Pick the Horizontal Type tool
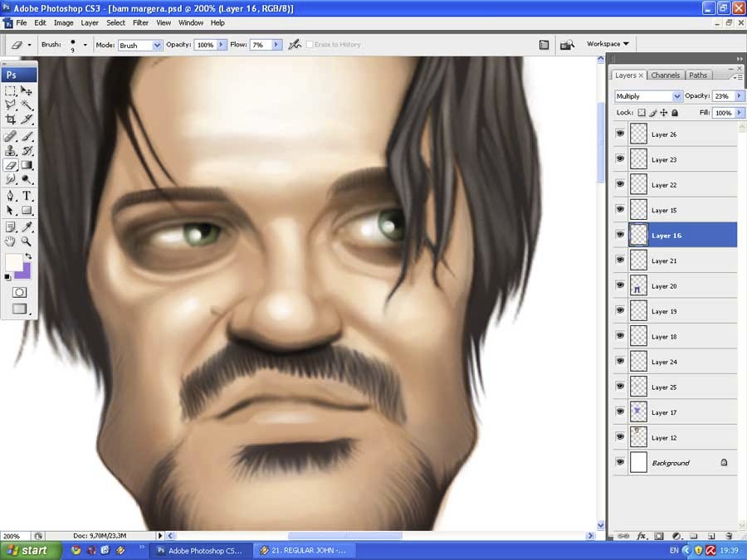 click(x=27, y=196)
